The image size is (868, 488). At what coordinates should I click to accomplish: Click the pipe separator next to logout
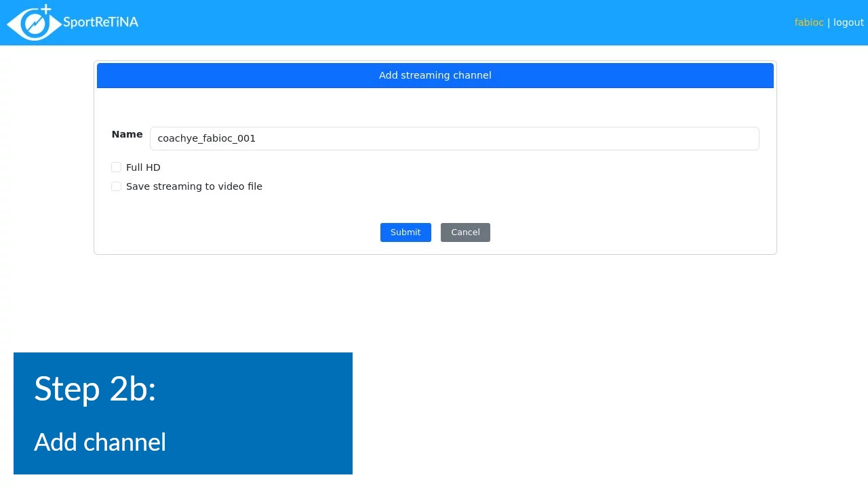click(x=828, y=22)
